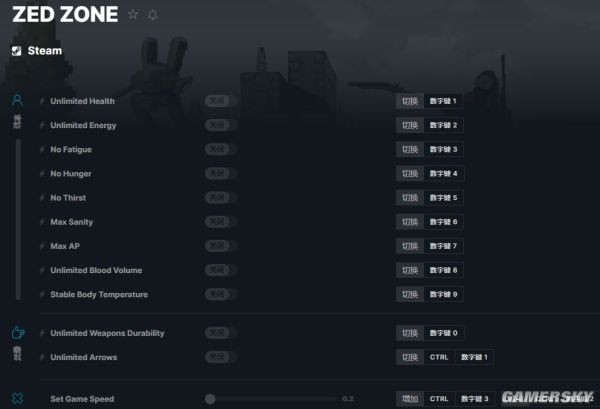Click the numpad 7 key binding for Max AP
The width and height of the screenshot is (600, 409).
(443, 246)
